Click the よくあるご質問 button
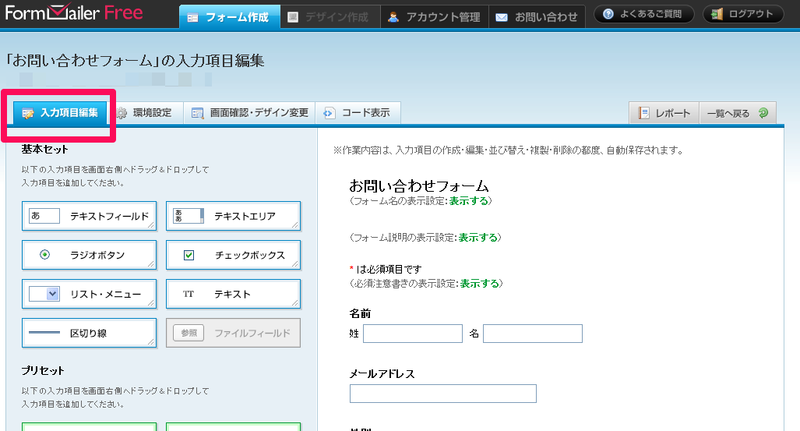The height and width of the screenshot is (431, 800). click(643, 14)
